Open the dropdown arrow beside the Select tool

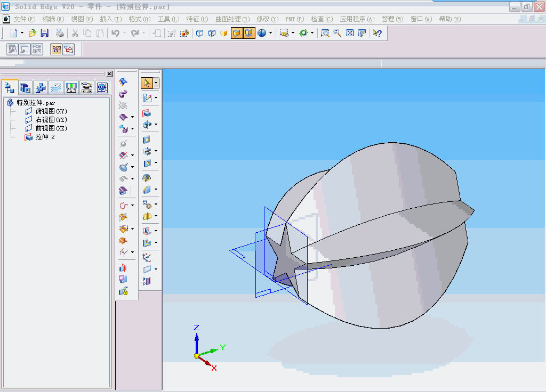point(156,83)
